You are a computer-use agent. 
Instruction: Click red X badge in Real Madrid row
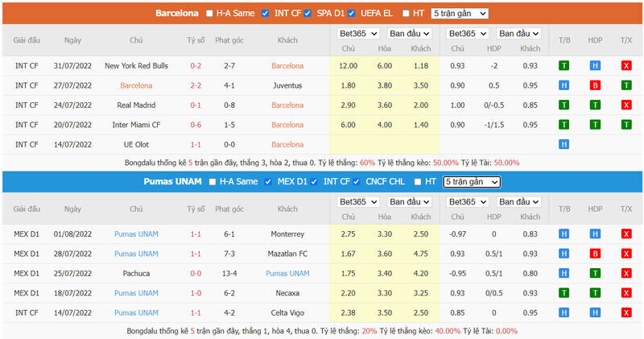pyautogui.click(x=626, y=105)
